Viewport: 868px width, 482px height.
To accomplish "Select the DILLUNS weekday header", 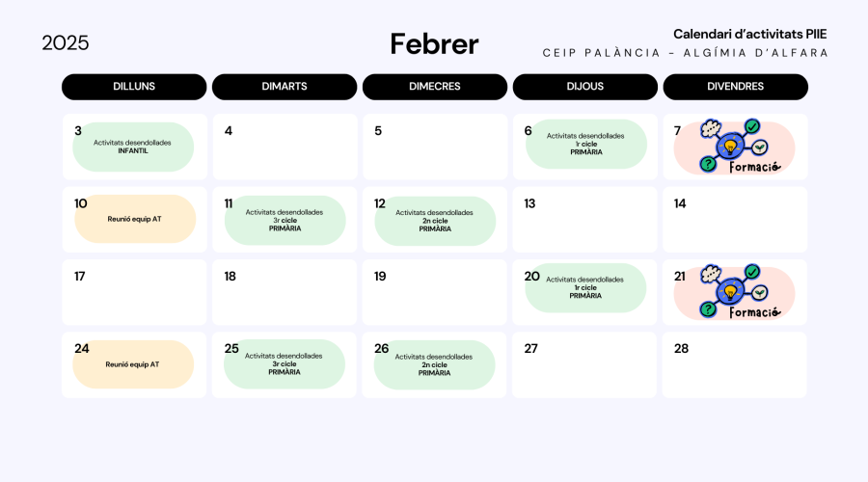I will click(x=134, y=87).
